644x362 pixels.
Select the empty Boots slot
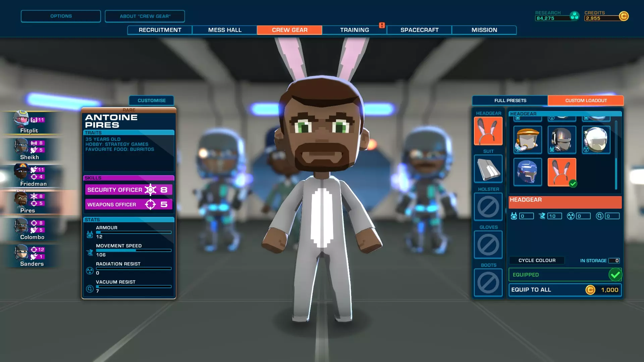click(x=488, y=283)
